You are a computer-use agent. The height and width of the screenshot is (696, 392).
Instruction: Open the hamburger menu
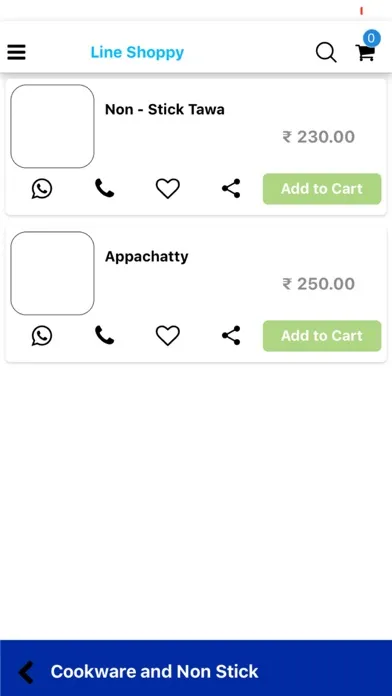coord(16,52)
